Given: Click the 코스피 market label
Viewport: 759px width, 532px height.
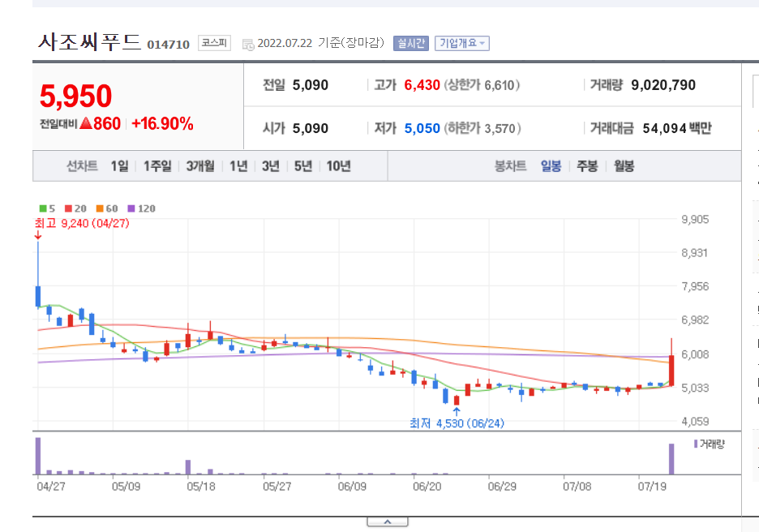Looking at the screenshot, I should [x=214, y=43].
